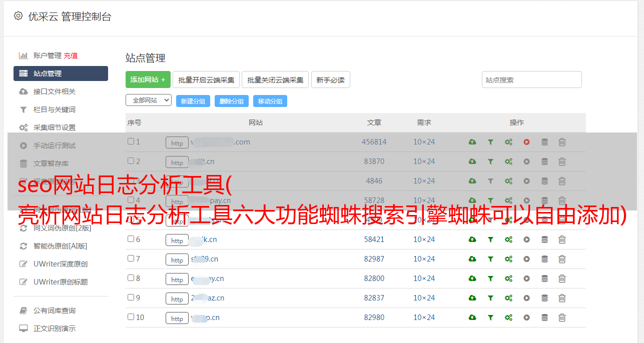The width and height of the screenshot is (644, 343).
Task: Open 接口文件相关 in the sidebar
Action: coord(55,91)
